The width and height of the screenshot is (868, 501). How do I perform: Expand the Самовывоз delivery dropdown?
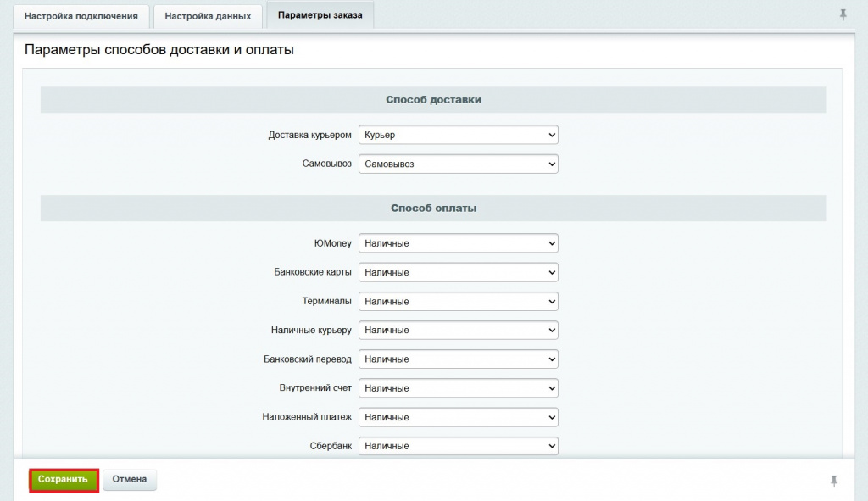[458, 164]
